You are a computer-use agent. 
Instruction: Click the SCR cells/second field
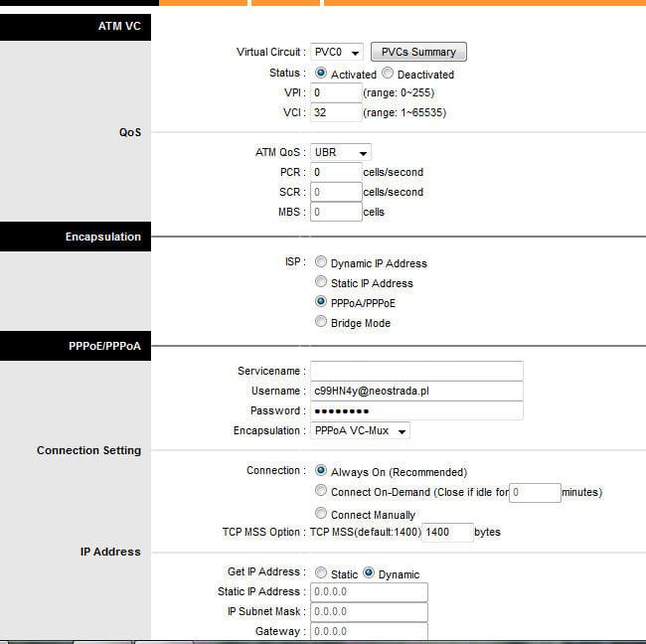tap(336, 192)
